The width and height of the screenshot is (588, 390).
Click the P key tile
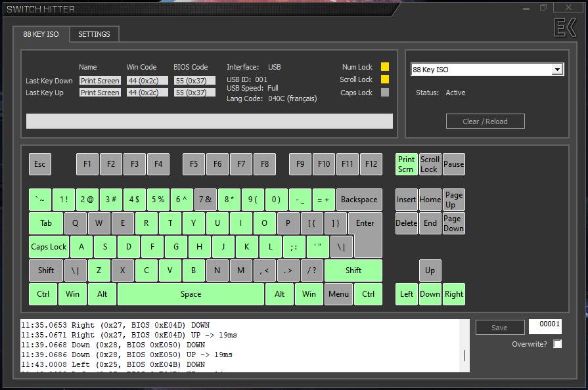(288, 223)
